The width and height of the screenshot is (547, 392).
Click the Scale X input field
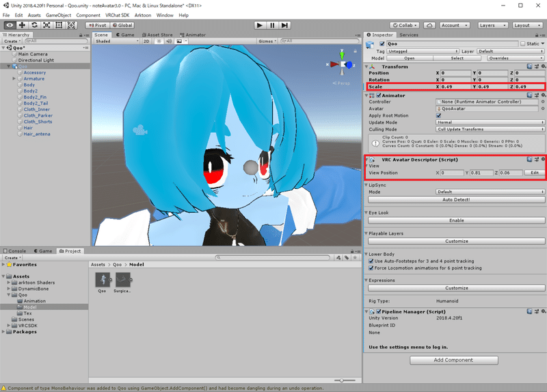(x=455, y=87)
